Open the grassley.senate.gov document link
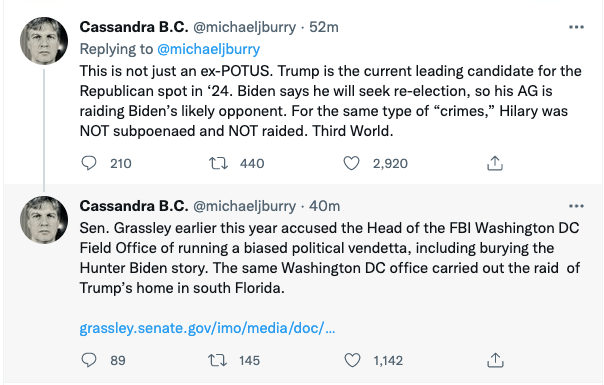604x385 pixels. (207, 328)
